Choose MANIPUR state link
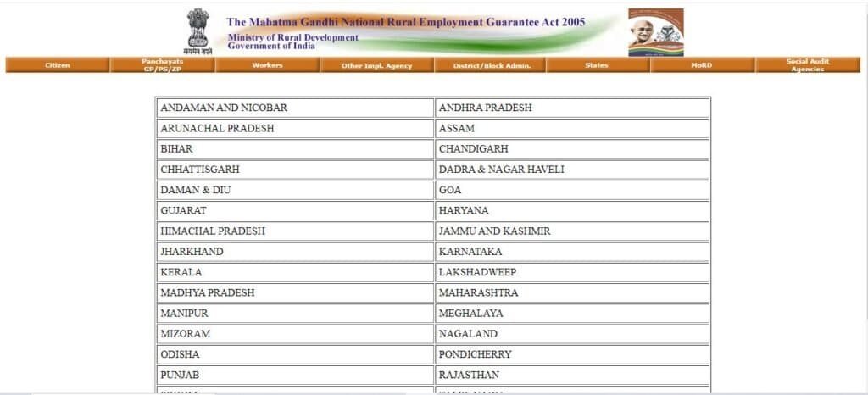 pos(184,313)
